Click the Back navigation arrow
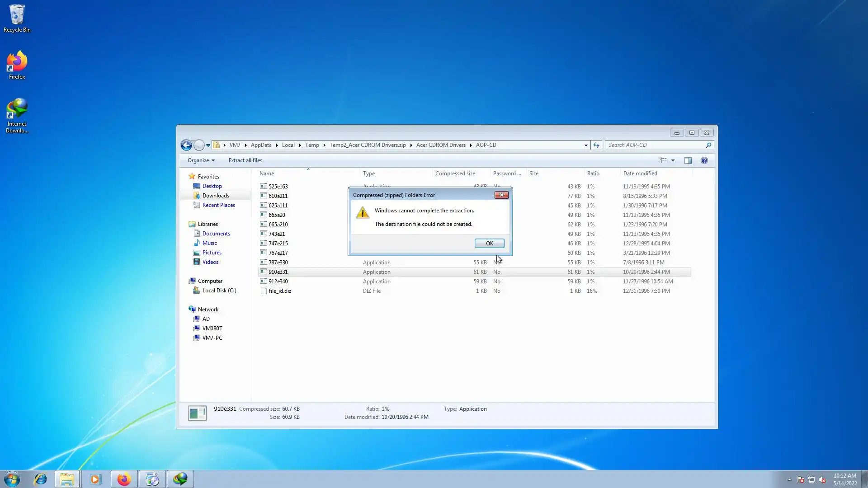This screenshot has width=868, height=488. click(x=186, y=145)
